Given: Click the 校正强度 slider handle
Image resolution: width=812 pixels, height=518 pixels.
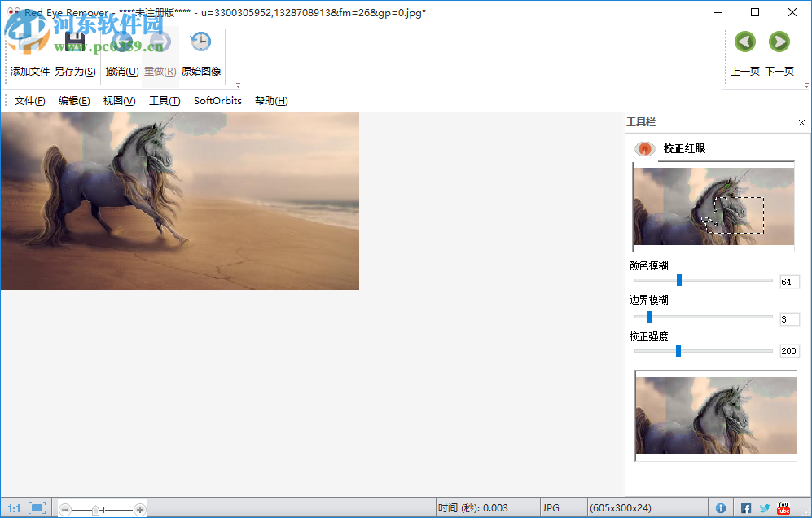Looking at the screenshot, I should click(678, 351).
